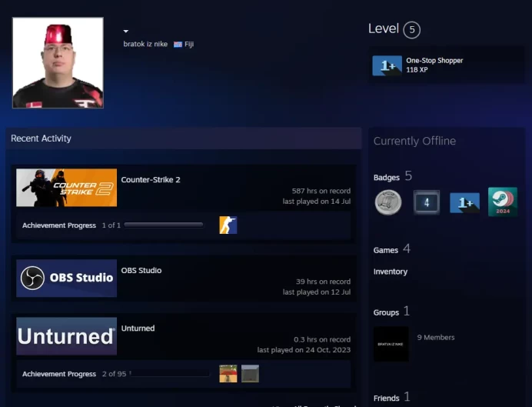Open Unturned Achievement Progress label
Viewport: 532px width, 407px height.
[59, 374]
